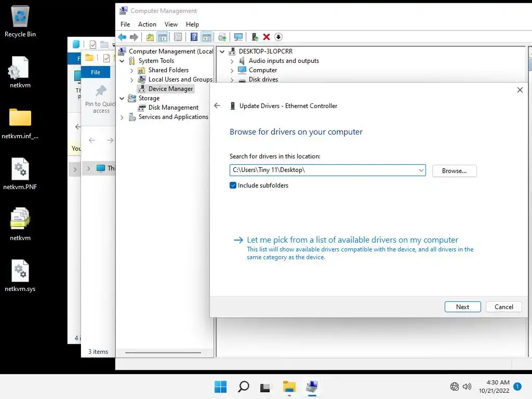Toggle Show/Hide Console Tree toolbar icon
Screen dimensions: 532x399
[163, 37]
